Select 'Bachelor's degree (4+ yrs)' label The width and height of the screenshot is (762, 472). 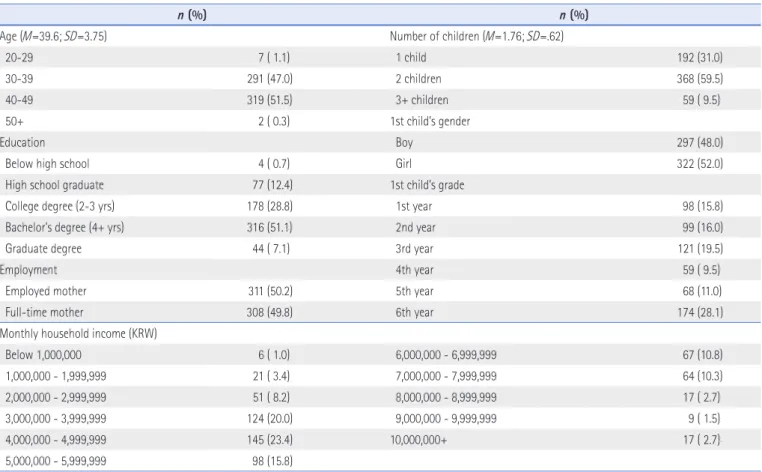tap(65, 227)
